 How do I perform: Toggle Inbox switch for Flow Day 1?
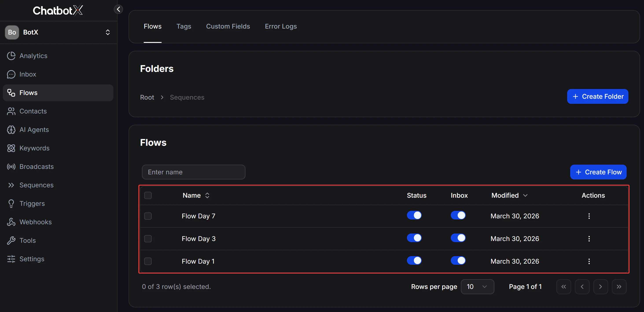[458, 261]
